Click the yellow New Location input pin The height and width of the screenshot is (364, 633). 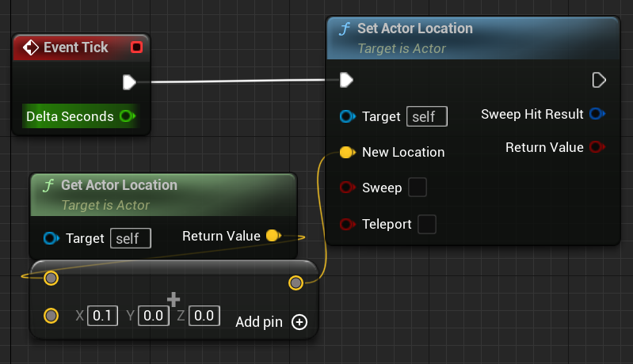348,153
